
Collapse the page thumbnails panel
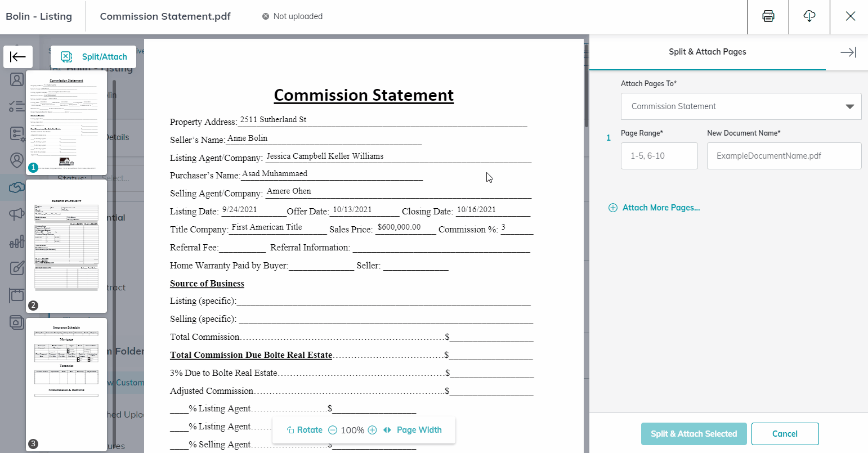[18, 57]
